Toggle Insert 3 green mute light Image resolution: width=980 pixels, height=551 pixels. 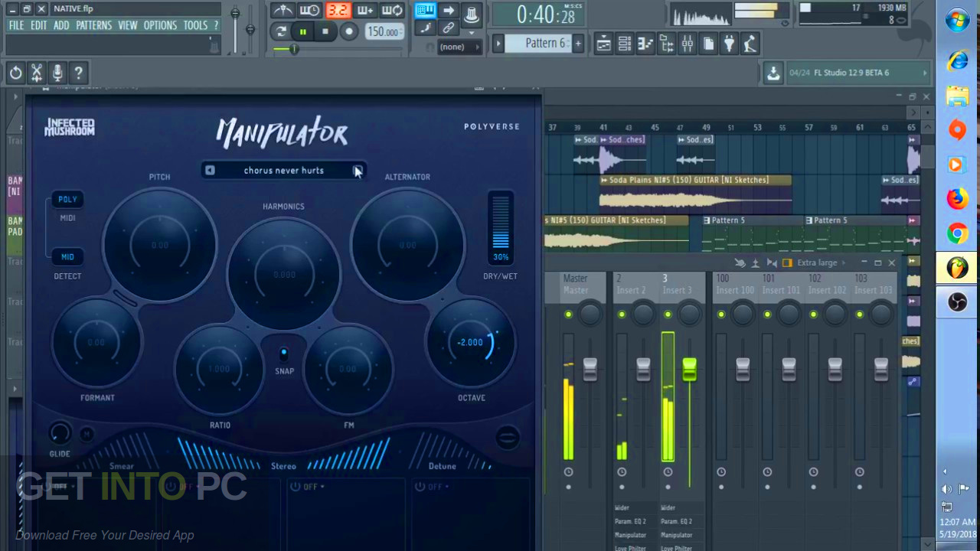[x=668, y=315]
